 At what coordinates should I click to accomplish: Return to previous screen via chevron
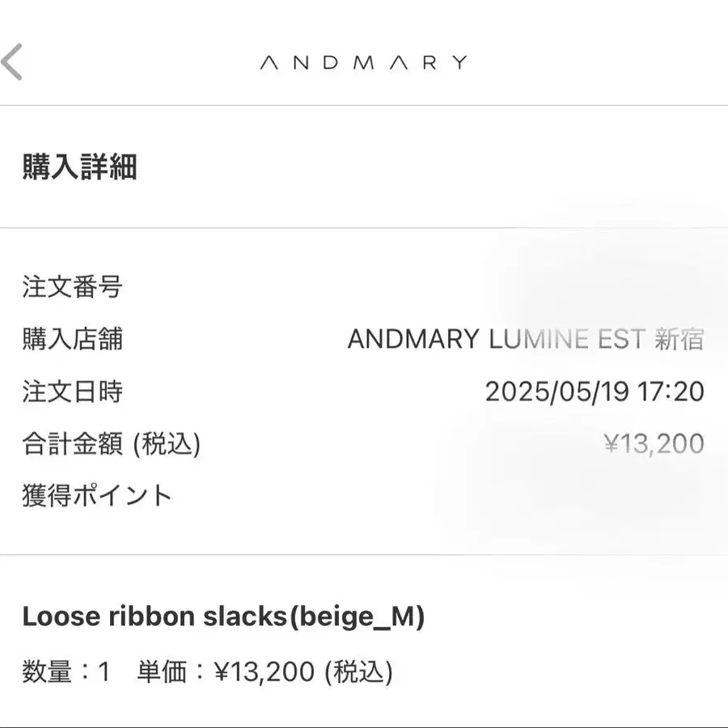(x=11, y=61)
